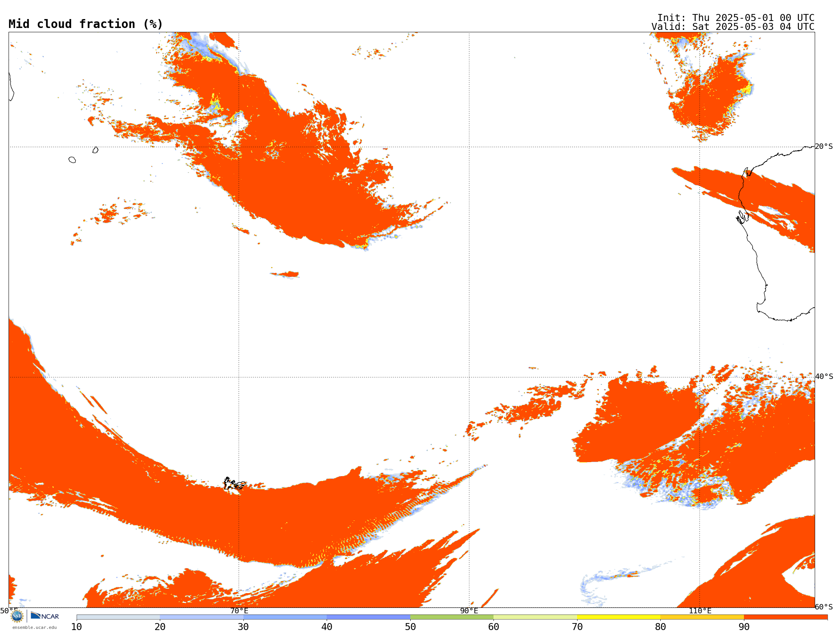Click the pale 10–20 colorbar segment
840x632 pixels.
pyautogui.click(x=118, y=617)
